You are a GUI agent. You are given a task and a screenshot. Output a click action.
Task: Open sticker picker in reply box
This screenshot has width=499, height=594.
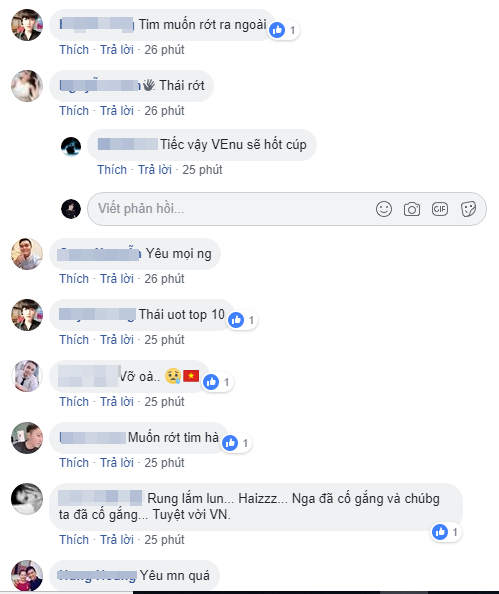tap(468, 209)
